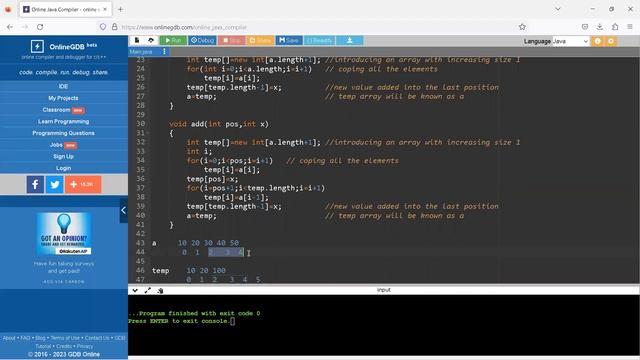The width and height of the screenshot is (640, 360).
Task: Open the Firefox downloads icon
Action: click(600, 27)
